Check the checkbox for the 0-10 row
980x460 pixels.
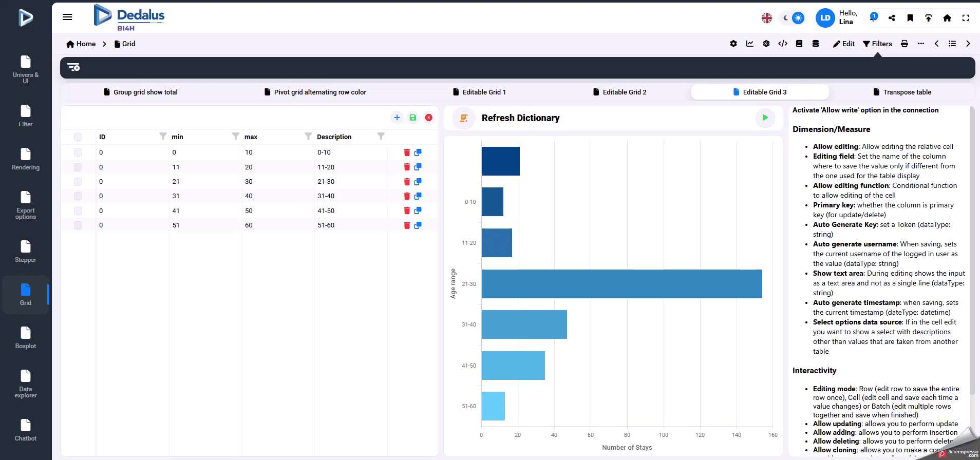pyautogui.click(x=78, y=152)
